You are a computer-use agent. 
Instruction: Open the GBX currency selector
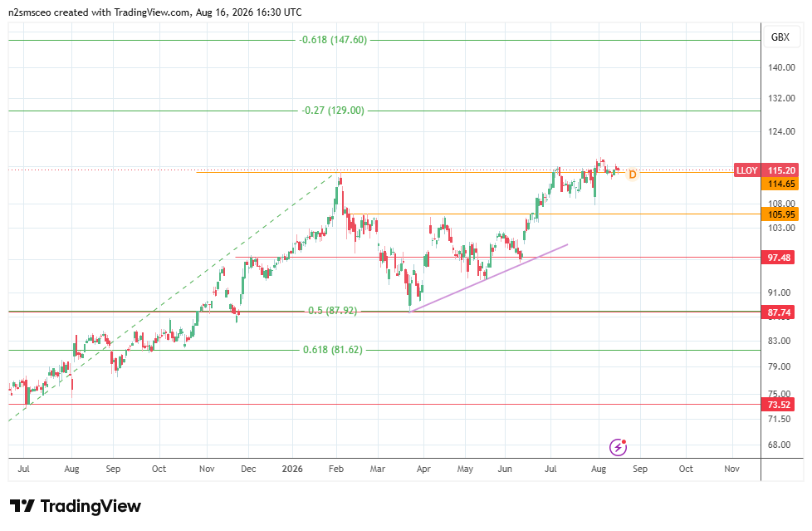(780, 37)
